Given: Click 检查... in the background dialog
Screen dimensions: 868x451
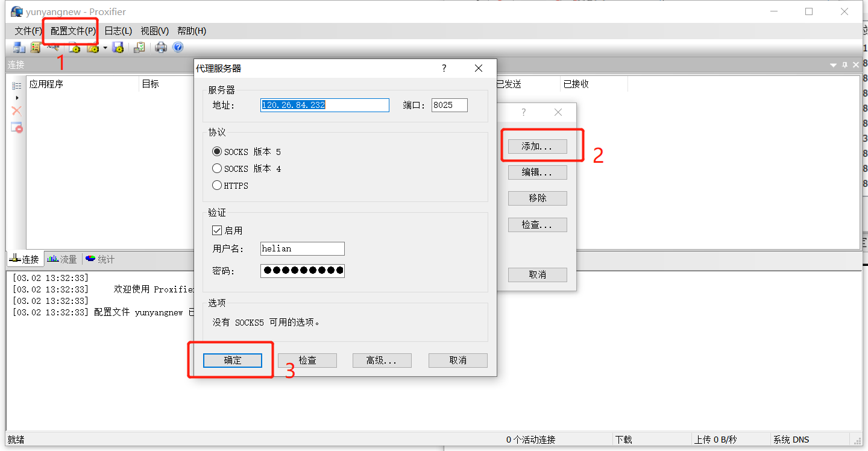Looking at the screenshot, I should click(x=538, y=225).
